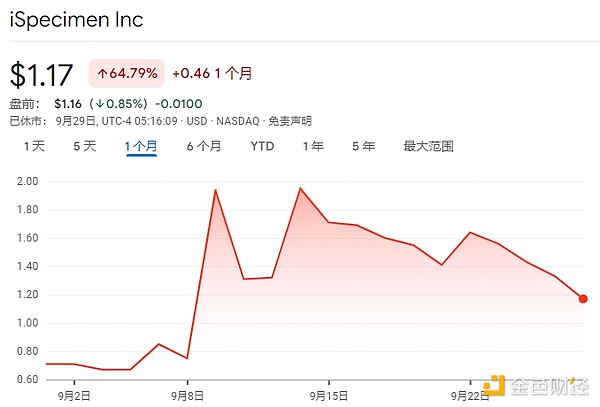Click the $1.16 pre-market price
Image resolution: width=600 pixels, height=407 pixels.
(x=68, y=103)
